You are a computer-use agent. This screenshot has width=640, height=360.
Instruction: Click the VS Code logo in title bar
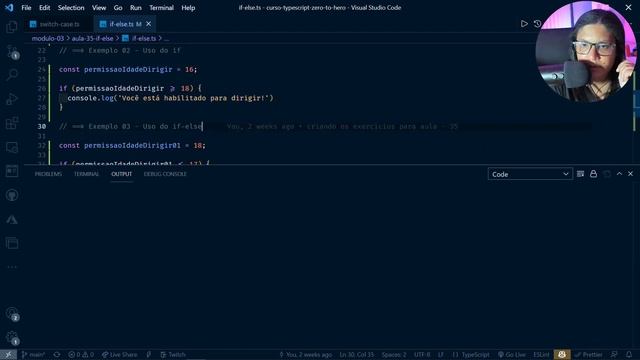[9, 8]
